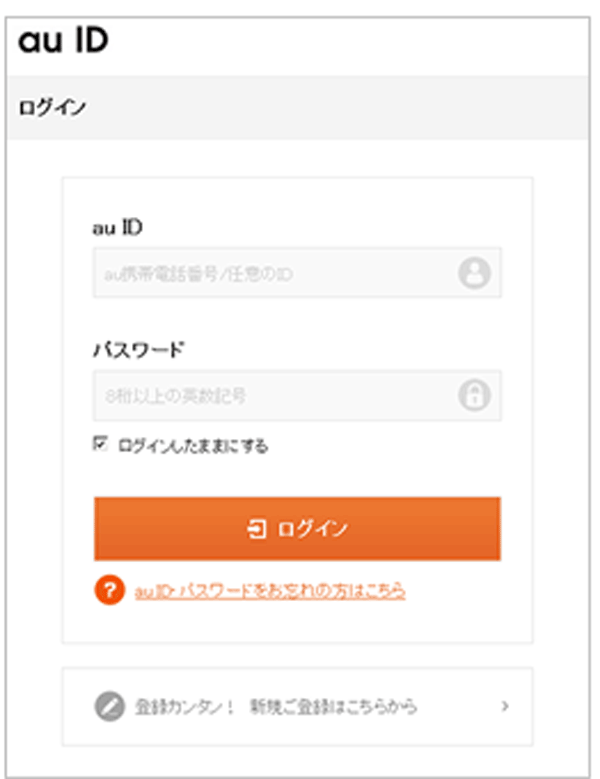Viewport: 600px width, 779px height.
Task: Click the ログインしたままにする label text
Action: [x=193, y=446]
